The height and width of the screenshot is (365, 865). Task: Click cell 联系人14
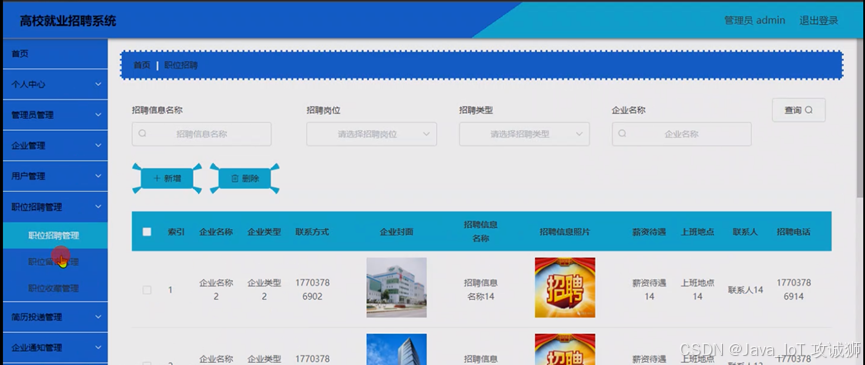pos(745,289)
